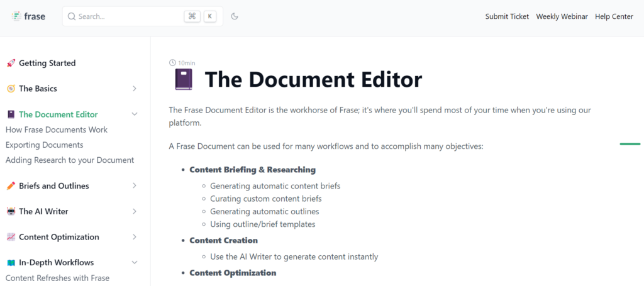
Task: Collapse The Document Editor section chevron
Action: tap(135, 114)
